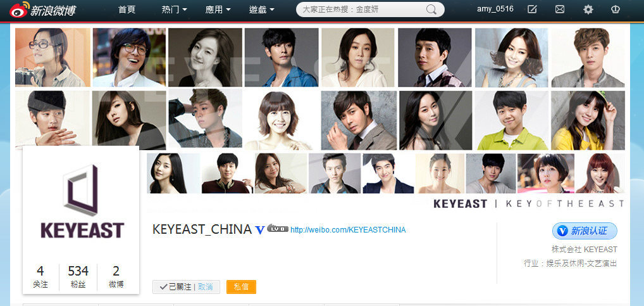Screen dimensions: 644x306
Task: Open the amy_0516 username menu
Action: (x=495, y=9)
